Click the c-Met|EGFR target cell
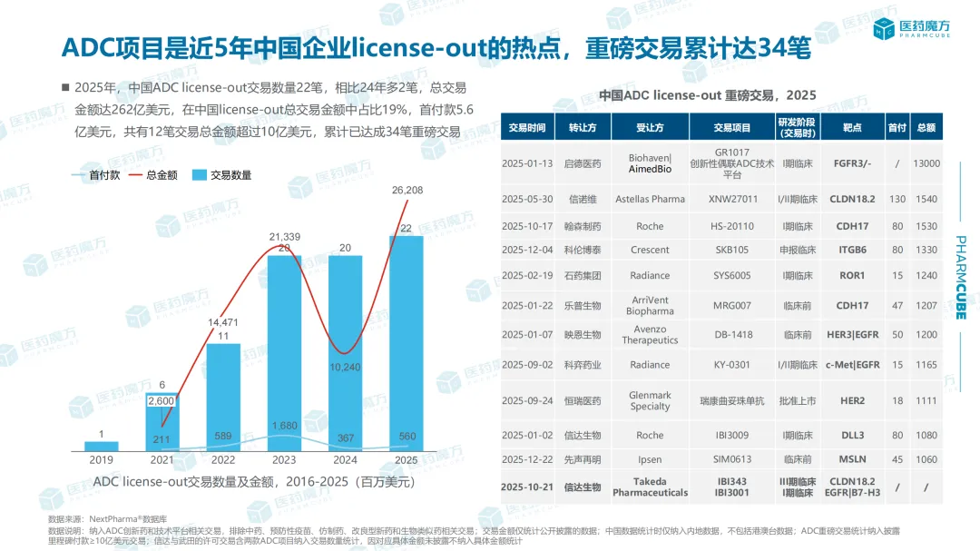Screen dimensions: 980x551 click(x=852, y=365)
